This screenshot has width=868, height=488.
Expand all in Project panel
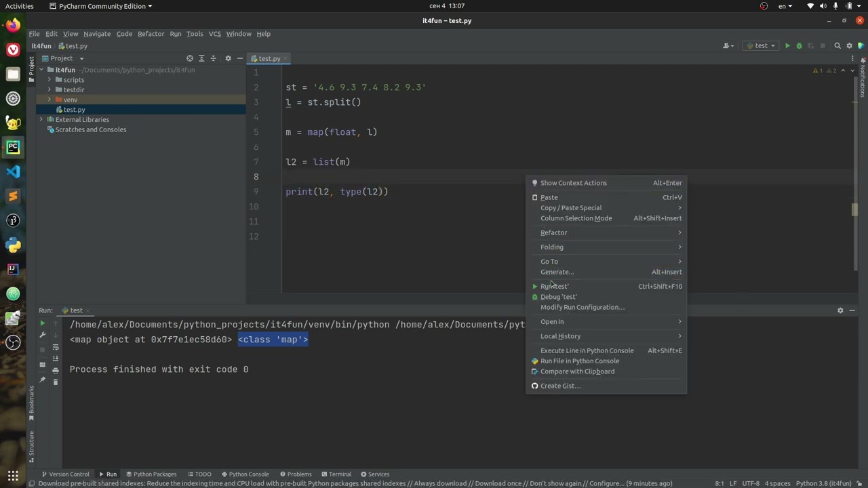(201, 58)
